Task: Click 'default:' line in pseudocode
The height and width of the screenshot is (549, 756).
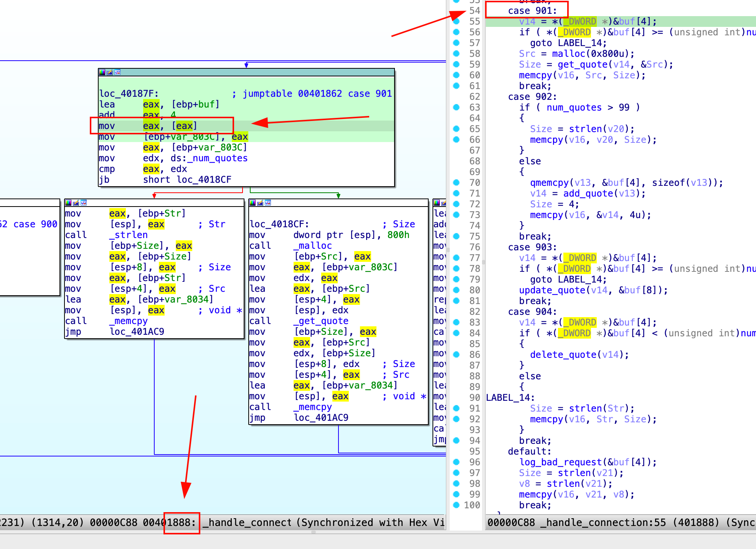Action: (530, 451)
